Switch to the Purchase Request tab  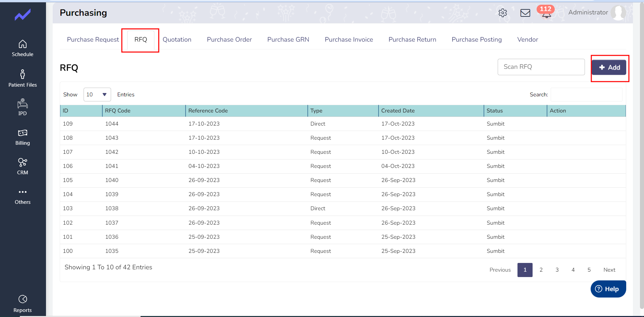tap(93, 40)
